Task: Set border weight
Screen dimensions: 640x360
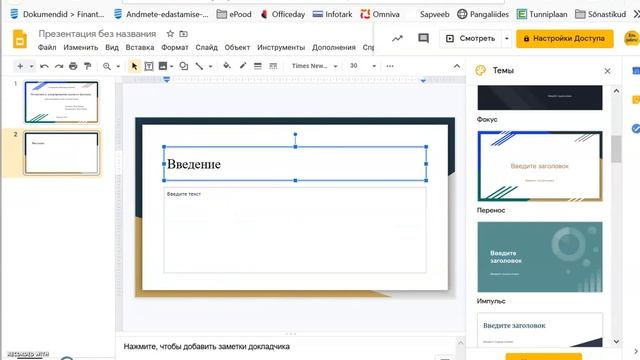Action: pyautogui.click(x=258, y=66)
